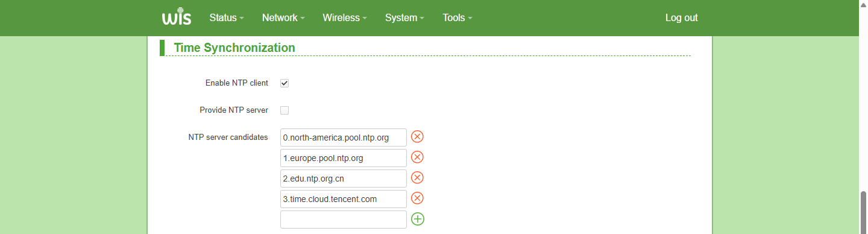Remove 1.europe.pool.ntp.org server entry
868x234 pixels.
coord(417,157)
